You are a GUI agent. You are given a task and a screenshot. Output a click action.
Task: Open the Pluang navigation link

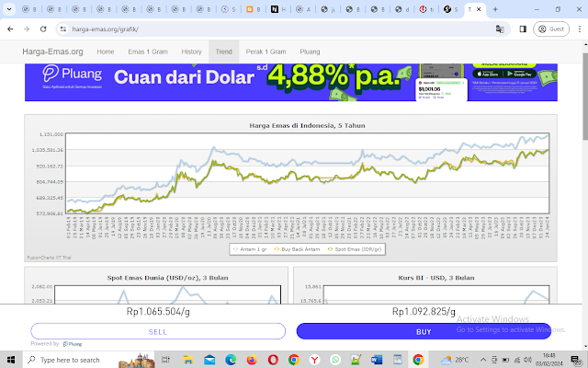click(x=310, y=52)
